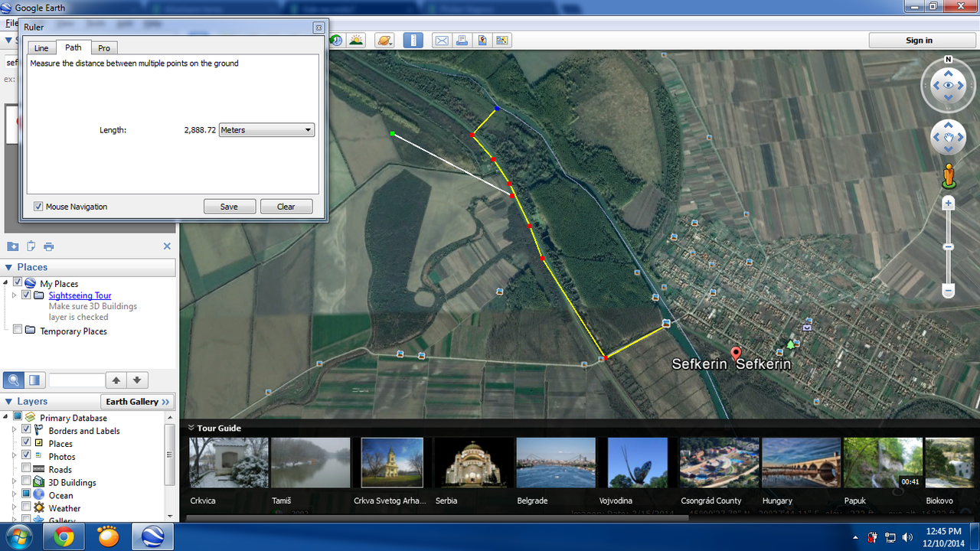The width and height of the screenshot is (980, 551).
Task: Click the Move joystick hand control
Action: pyautogui.click(x=949, y=139)
